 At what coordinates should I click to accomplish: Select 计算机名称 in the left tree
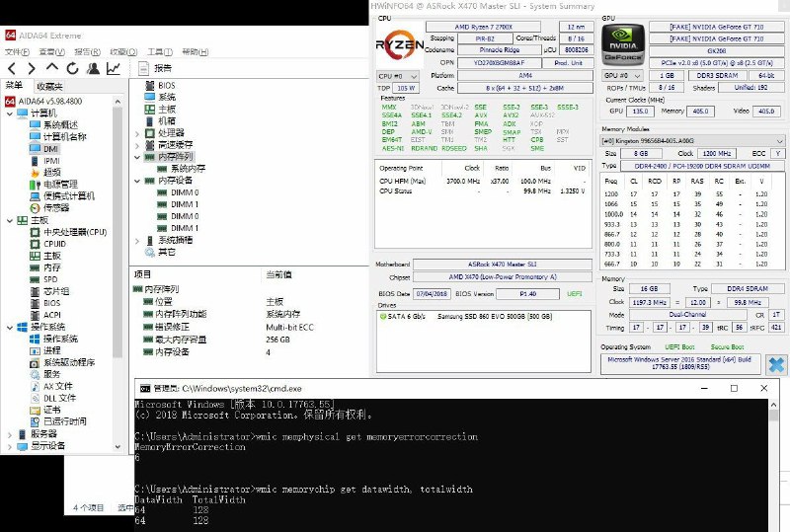coord(64,137)
